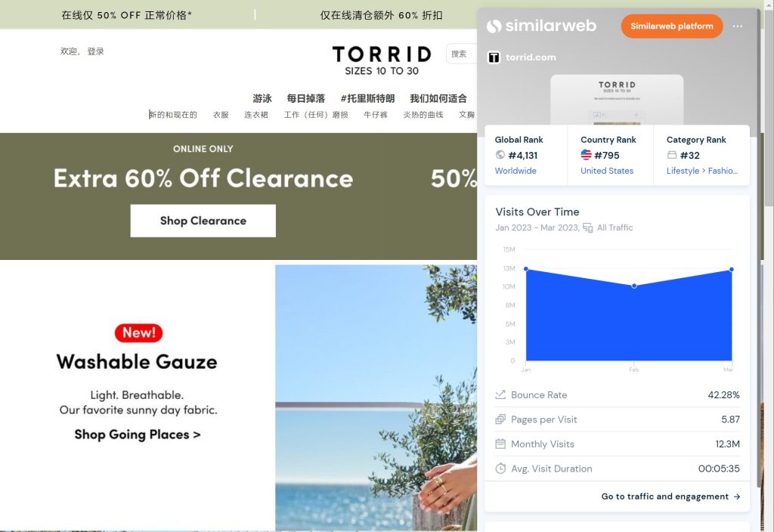
Task: Click the Similarweb logo icon
Action: point(494,26)
